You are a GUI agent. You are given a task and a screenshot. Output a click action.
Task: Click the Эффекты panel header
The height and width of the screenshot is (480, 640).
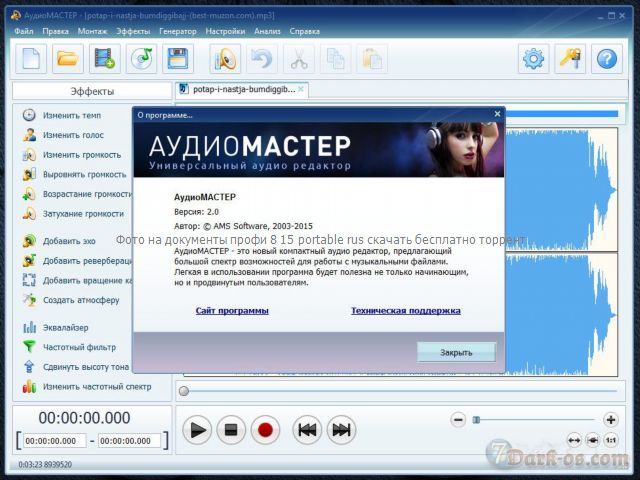92,91
